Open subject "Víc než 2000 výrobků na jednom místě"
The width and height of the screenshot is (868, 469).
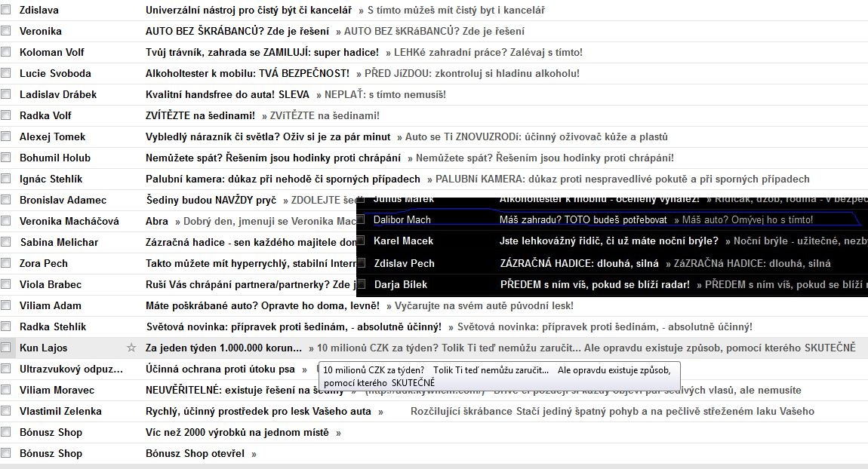[x=237, y=432]
